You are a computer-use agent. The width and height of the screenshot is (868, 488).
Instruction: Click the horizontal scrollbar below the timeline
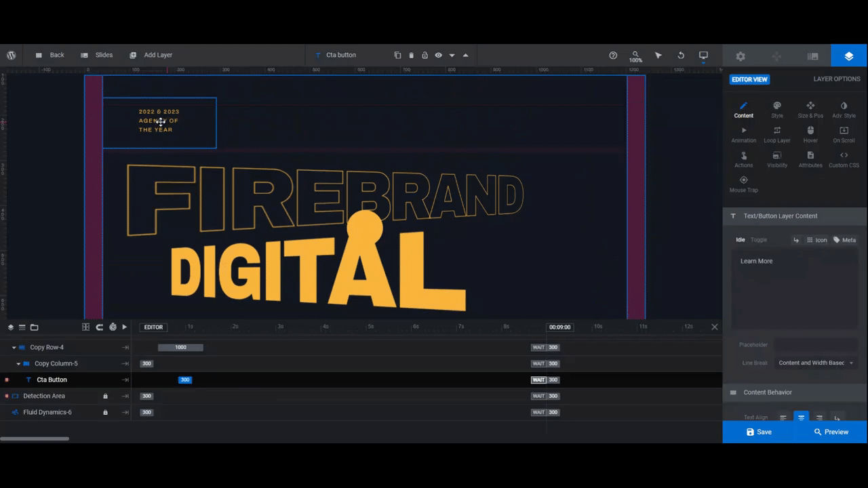[35, 439]
